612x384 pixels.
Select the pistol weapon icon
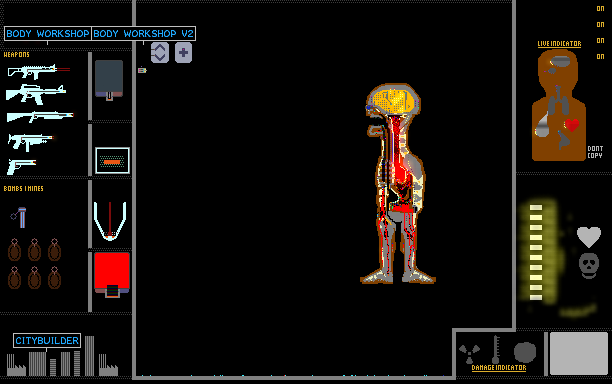[21, 166]
